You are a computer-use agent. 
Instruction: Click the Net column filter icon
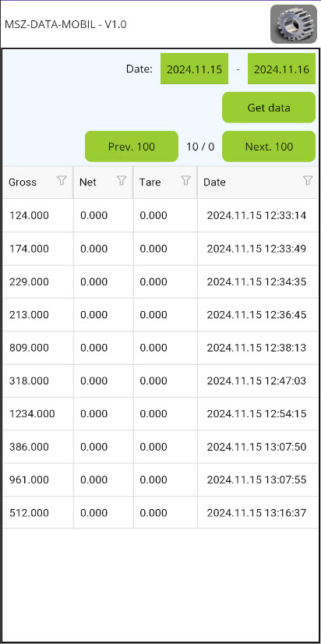(122, 181)
